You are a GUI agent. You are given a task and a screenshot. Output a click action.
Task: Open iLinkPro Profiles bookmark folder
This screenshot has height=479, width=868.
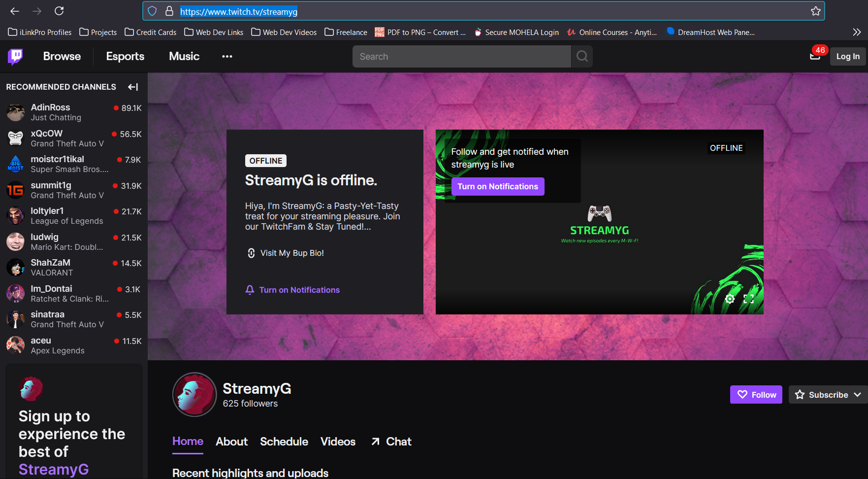(40, 32)
